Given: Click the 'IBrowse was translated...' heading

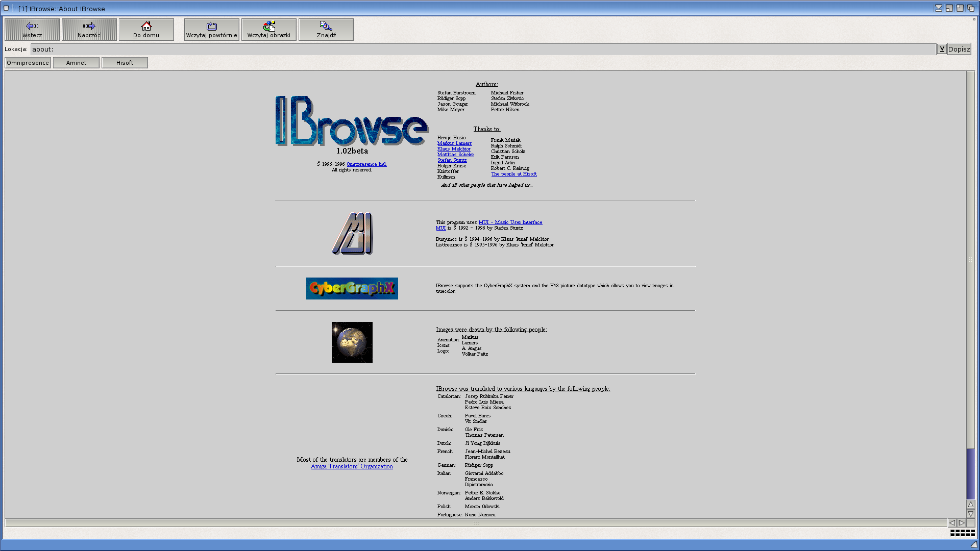Looking at the screenshot, I should pos(523,389).
